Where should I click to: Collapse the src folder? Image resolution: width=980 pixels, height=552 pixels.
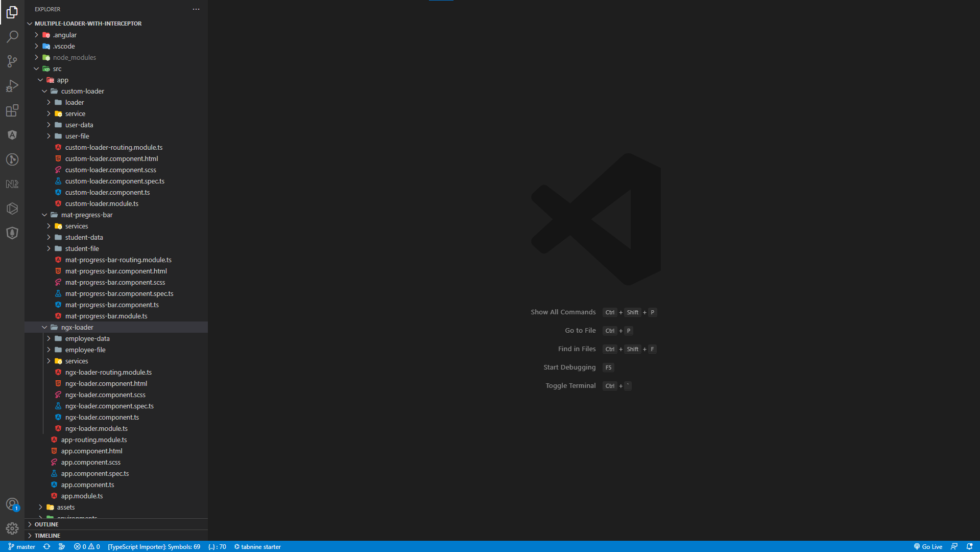[x=116, y=68]
